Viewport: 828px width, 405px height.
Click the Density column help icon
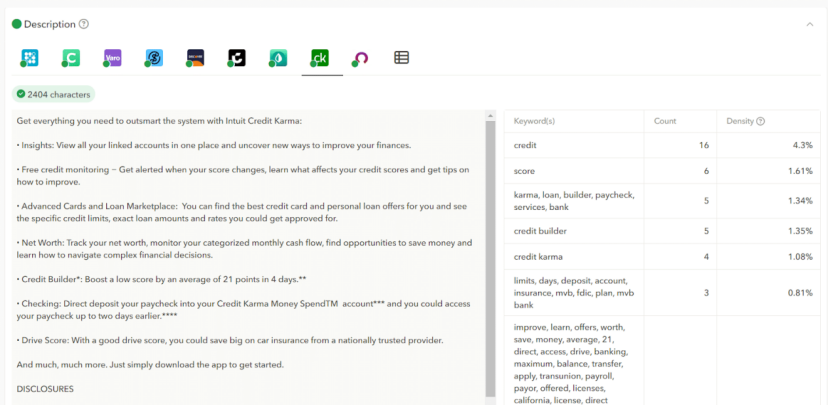coord(761,121)
